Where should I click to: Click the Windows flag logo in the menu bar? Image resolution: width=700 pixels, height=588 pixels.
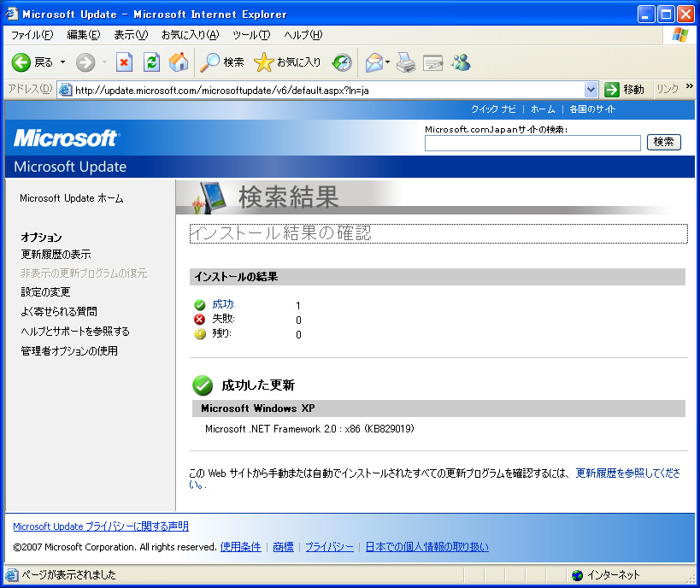point(679,35)
